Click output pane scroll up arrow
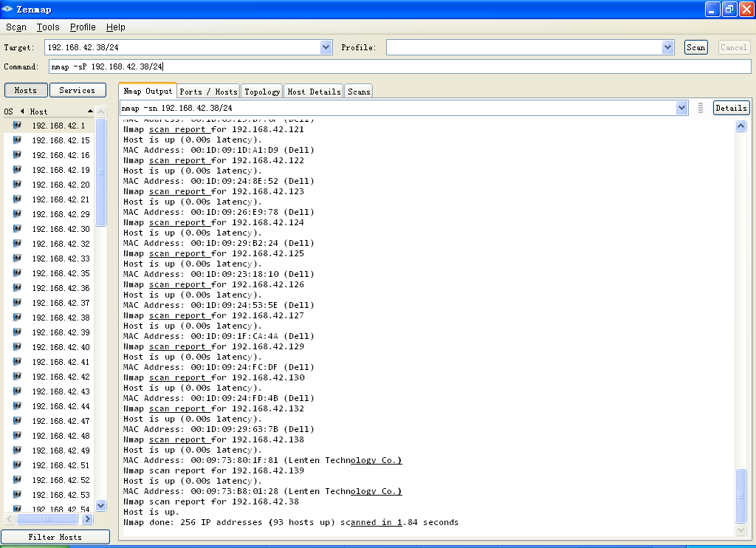Image resolution: width=756 pixels, height=548 pixels. tap(740, 126)
